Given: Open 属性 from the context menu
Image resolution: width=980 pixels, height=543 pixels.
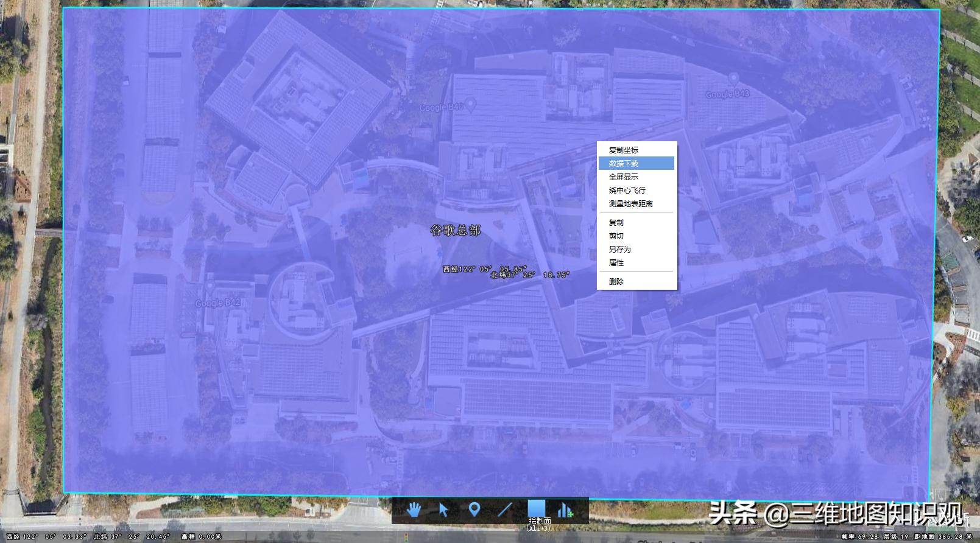Looking at the screenshot, I should click(636, 262).
